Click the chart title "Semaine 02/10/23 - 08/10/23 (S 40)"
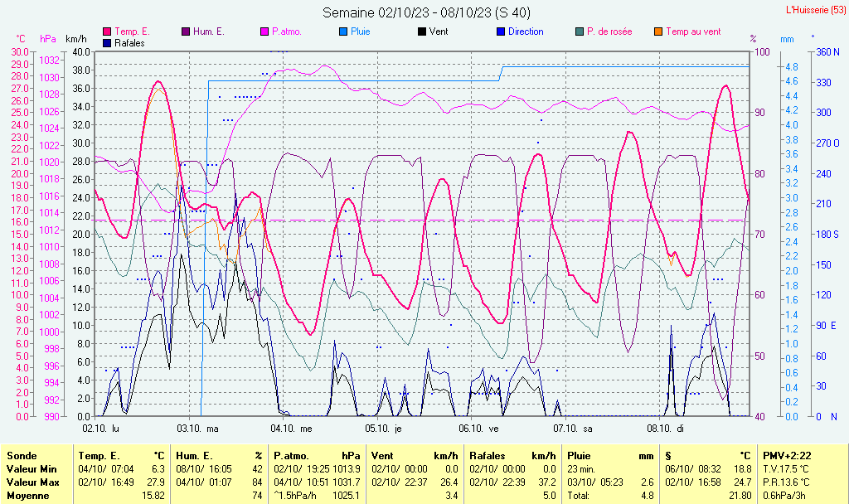 click(x=427, y=12)
